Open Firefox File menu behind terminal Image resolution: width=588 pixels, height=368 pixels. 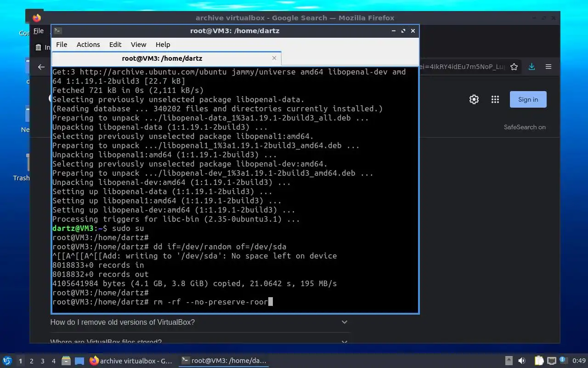(39, 31)
